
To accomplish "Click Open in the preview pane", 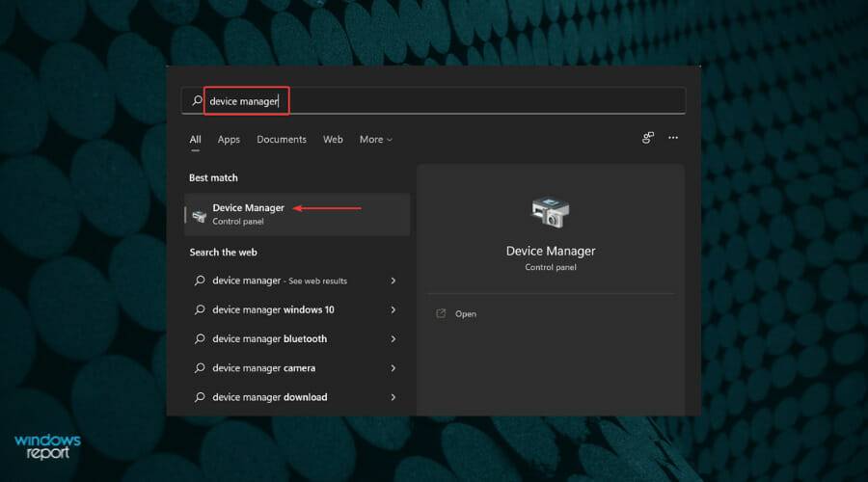I will pos(466,313).
